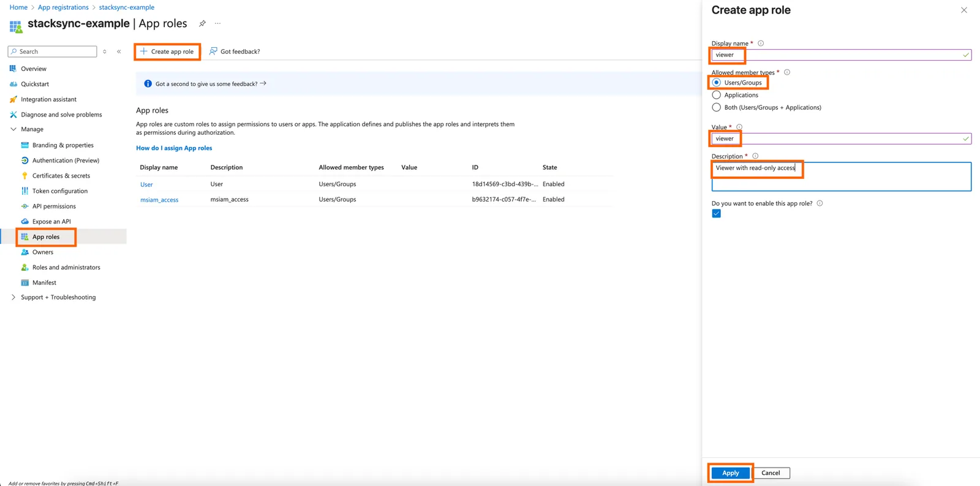
Task: Expand Support + Troubleshooting section
Action: tap(13, 297)
